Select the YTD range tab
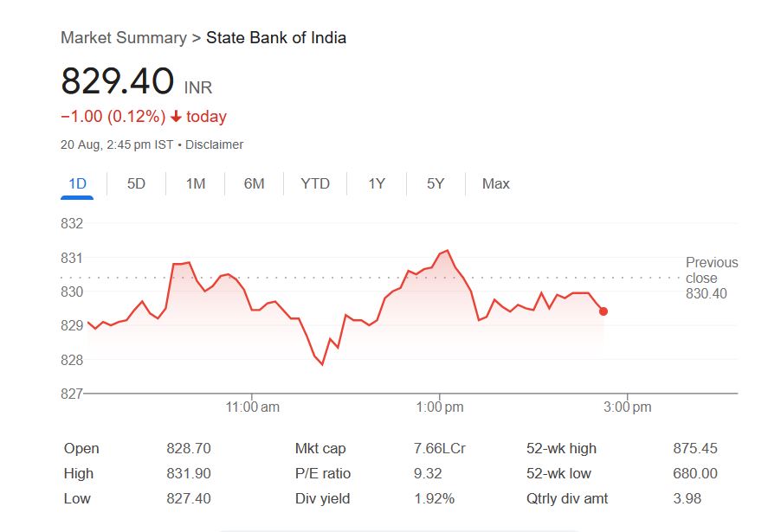The height and width of the screenshot is (532, 768). coord(315,183)
